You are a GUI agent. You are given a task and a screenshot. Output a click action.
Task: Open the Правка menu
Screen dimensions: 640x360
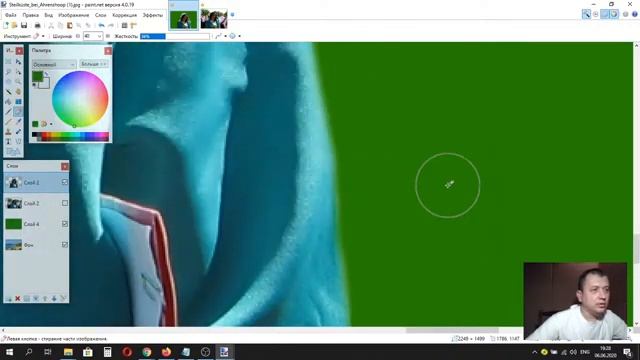[x=31, y=15]
